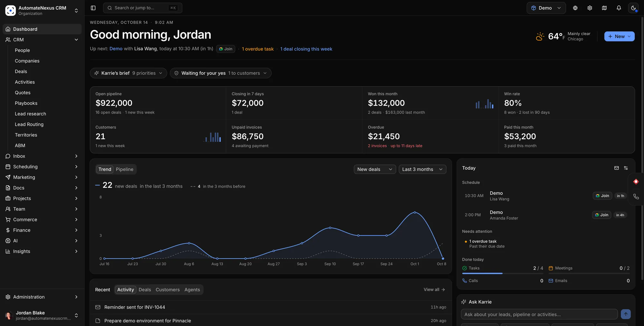Click Jordan Blake's avatar

[9, 315]
